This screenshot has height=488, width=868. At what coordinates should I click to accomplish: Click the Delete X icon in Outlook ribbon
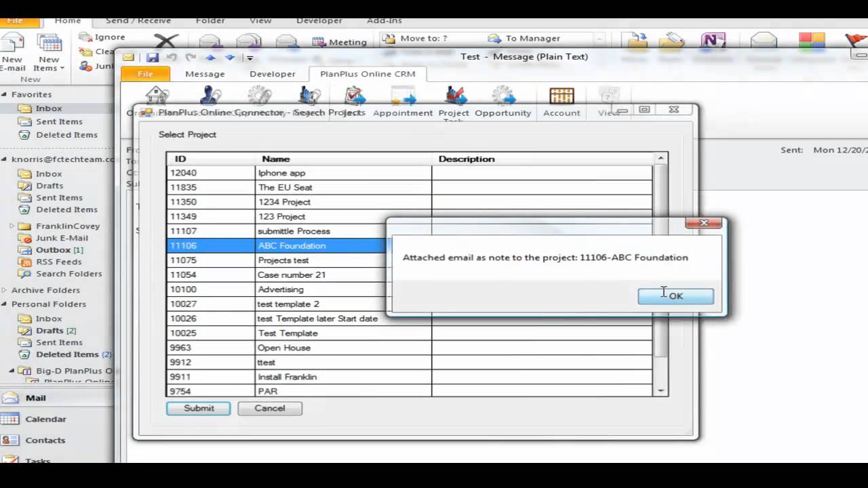coord(167,42)
